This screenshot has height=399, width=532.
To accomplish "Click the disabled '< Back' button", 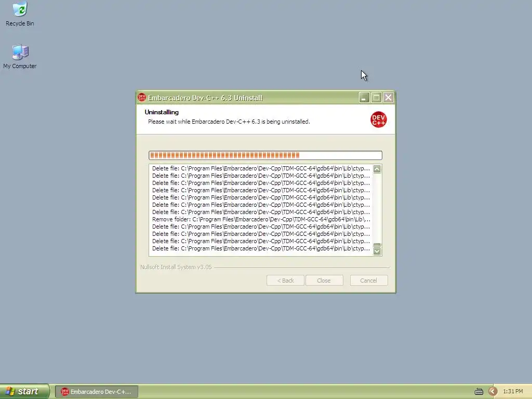I will (285, 281).
